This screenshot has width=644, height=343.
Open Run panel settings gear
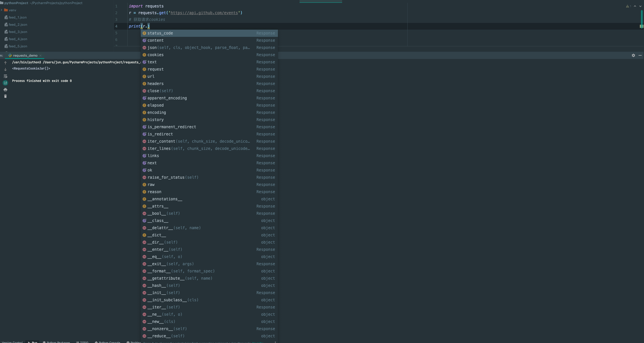633,55
